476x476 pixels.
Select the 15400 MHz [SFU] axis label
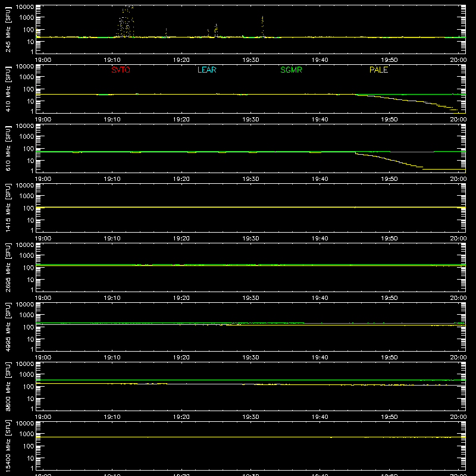click(8, 446)
